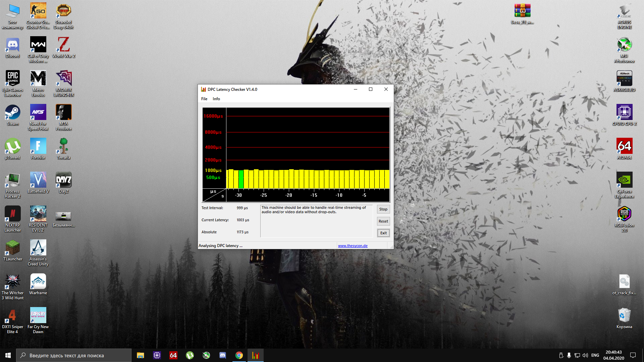Image resolution: width=644 pixels, height=362 pixels.
Task: Switch ENG input language indicator
Action: pos(595,355)
